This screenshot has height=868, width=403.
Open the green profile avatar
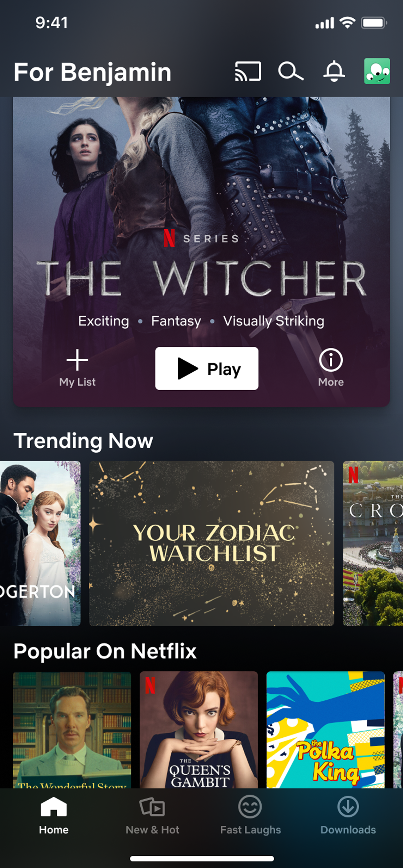click(377, 71)
